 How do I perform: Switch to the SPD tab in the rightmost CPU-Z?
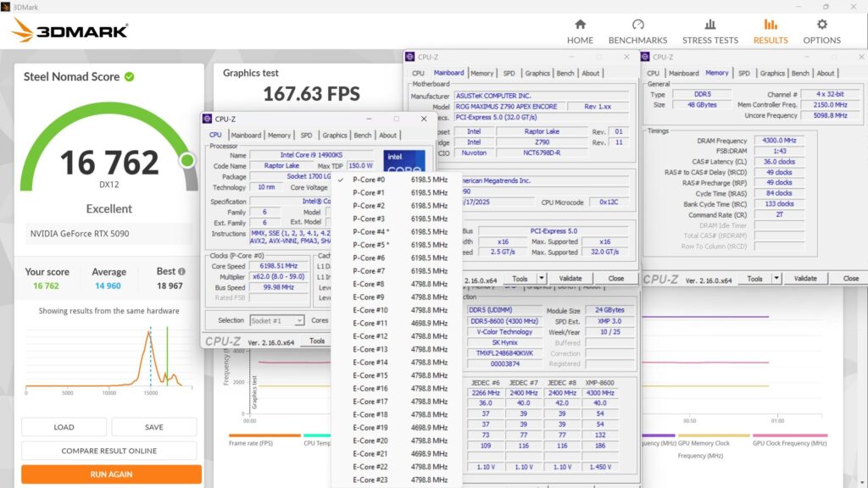(746, 73)
